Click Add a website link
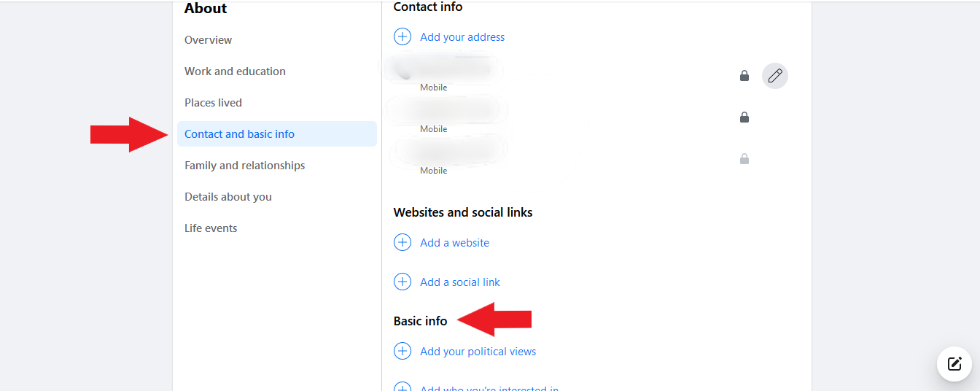The image size is (980, 391). pyautogui.click(x=454, y=243)
